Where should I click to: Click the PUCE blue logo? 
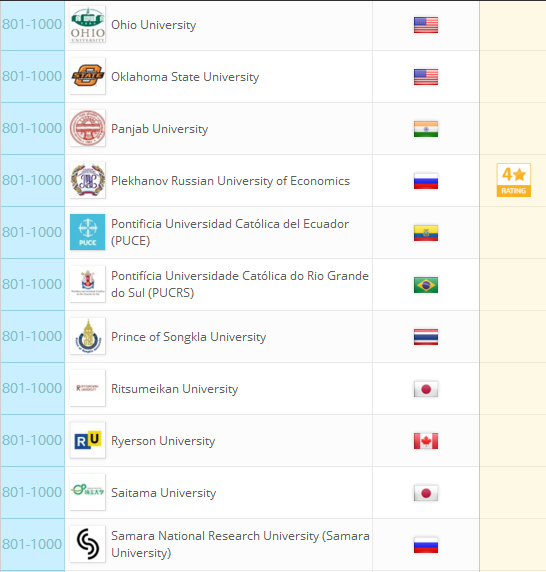(x=88, y=232)
